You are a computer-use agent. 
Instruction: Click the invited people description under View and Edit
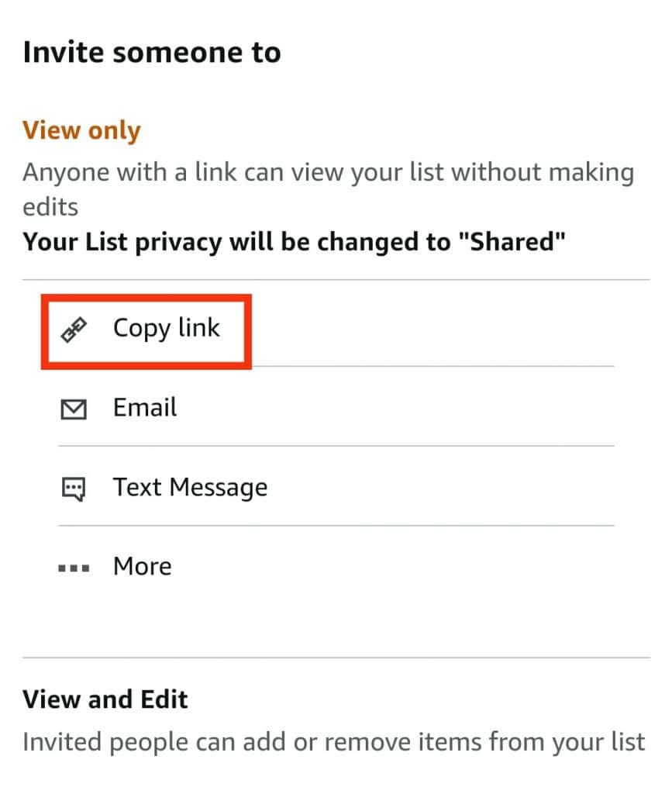(x=333, y=742)
